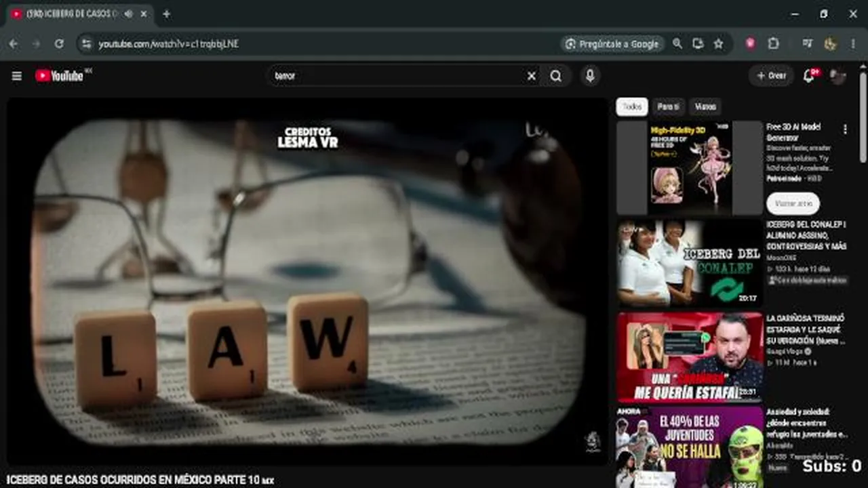Open the Chrome profile avatar
Viewport: 868px width, 488px height.
(830, 43)
